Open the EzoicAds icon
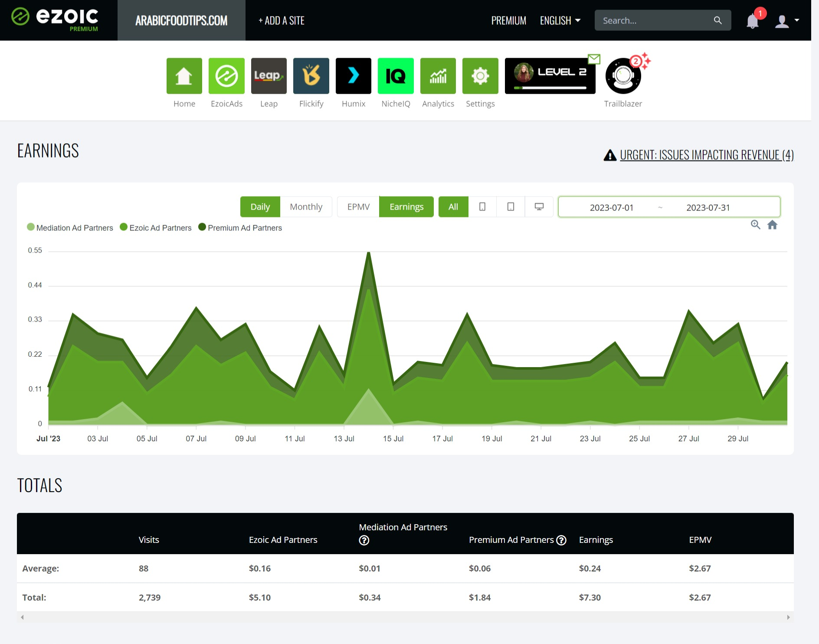819x644 pixels. click(x=226, y=76)
